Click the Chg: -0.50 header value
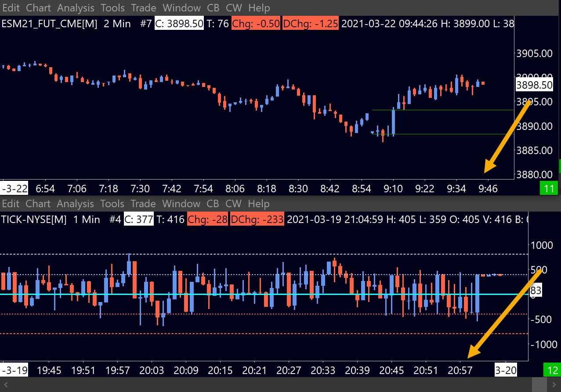Screen dimensions: 561x392 click(x=256, y=24)
